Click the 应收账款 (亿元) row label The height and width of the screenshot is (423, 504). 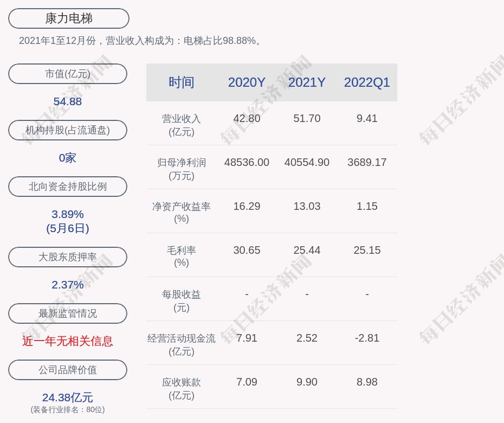[182, 389]
